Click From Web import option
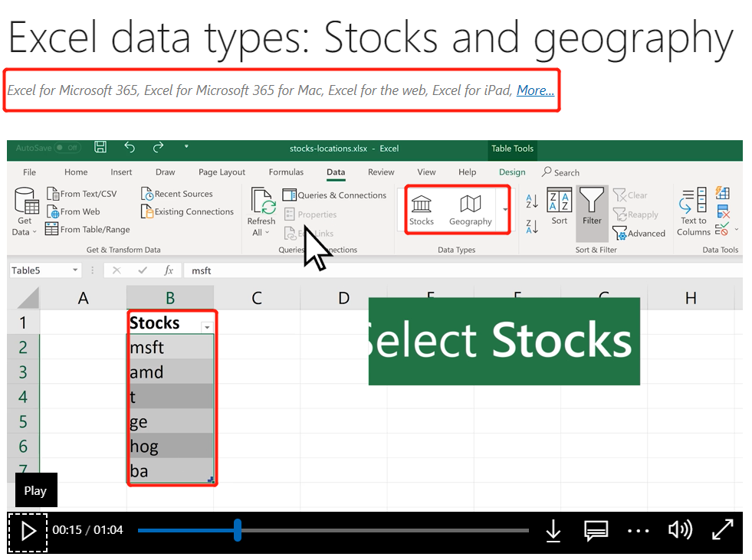This screenshot has height=560, width=752. [74, 211]
